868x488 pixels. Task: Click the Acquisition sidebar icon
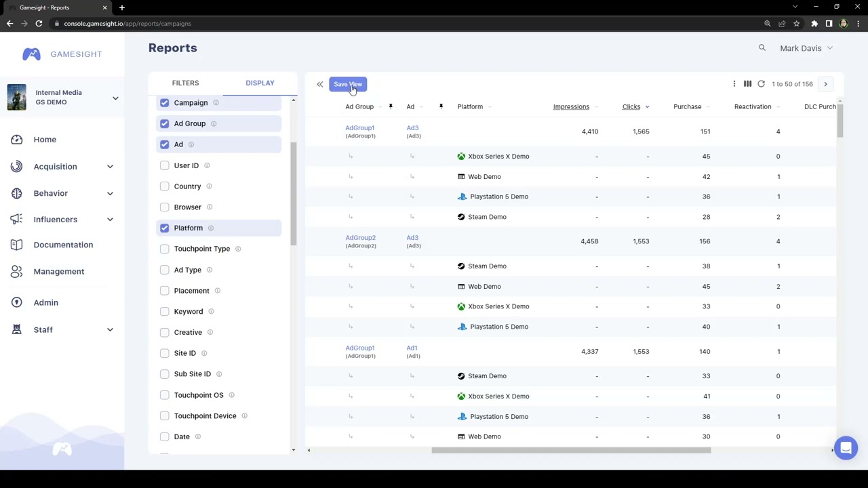(x=16, y=167)
